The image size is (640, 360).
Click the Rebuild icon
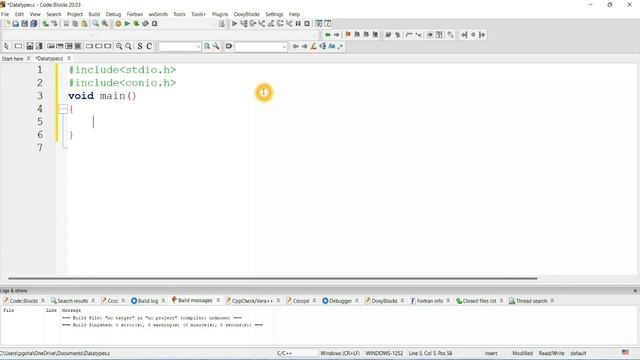click(x=145, y=24)
